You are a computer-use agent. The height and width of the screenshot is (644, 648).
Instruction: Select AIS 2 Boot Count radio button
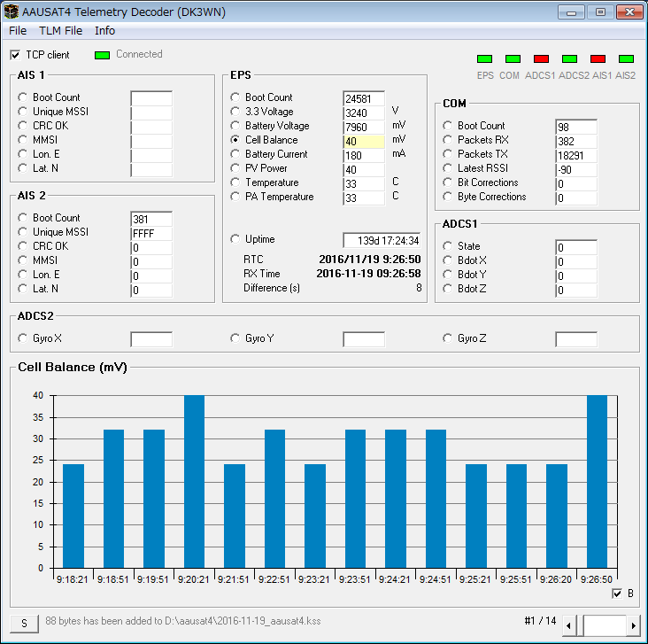[x=23, y=218]
